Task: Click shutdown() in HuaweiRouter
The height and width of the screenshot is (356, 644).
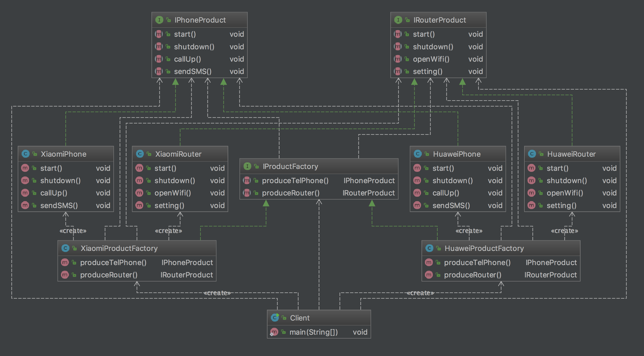Action: click(x=567, y=181)
